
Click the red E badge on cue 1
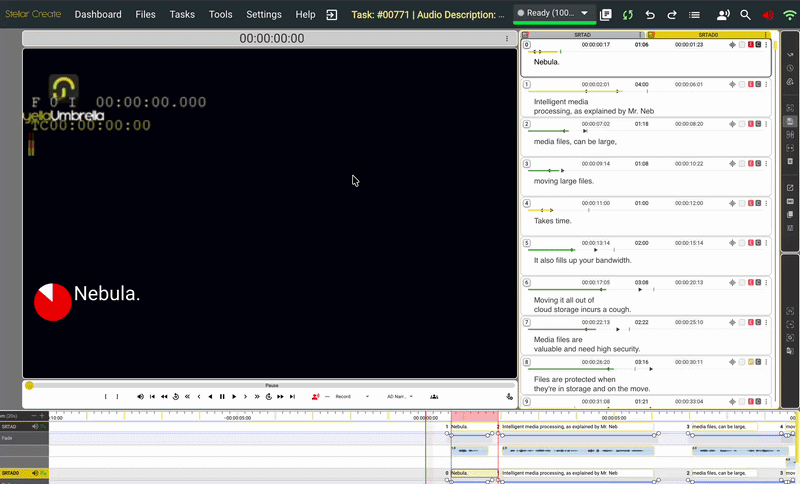tap(751, 84)
